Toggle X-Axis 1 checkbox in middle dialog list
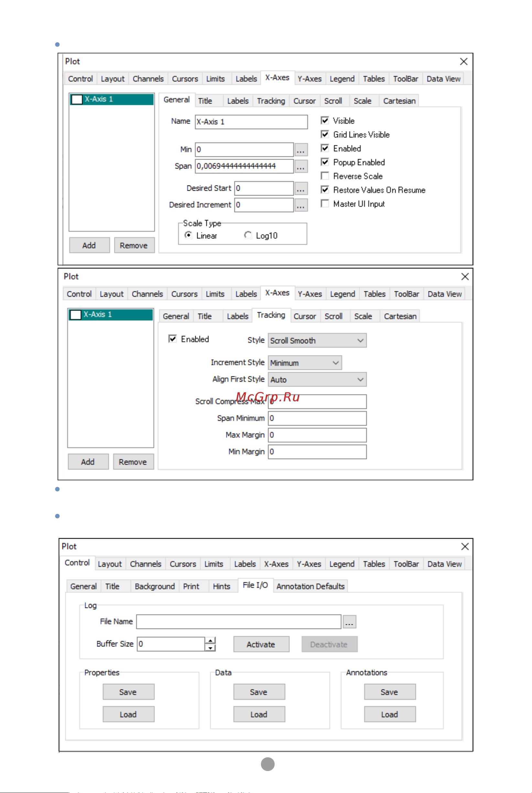532x793 pixels. coord(76,315)
